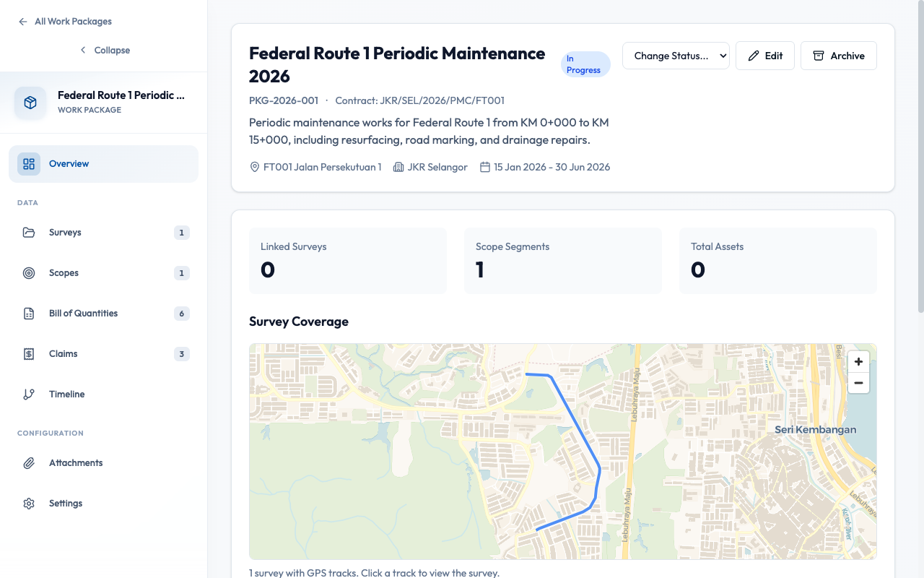Zoom in on the survey map
The height and width of the screenshot is (578, 924).
pyautogui.click(x=858, y=361)
